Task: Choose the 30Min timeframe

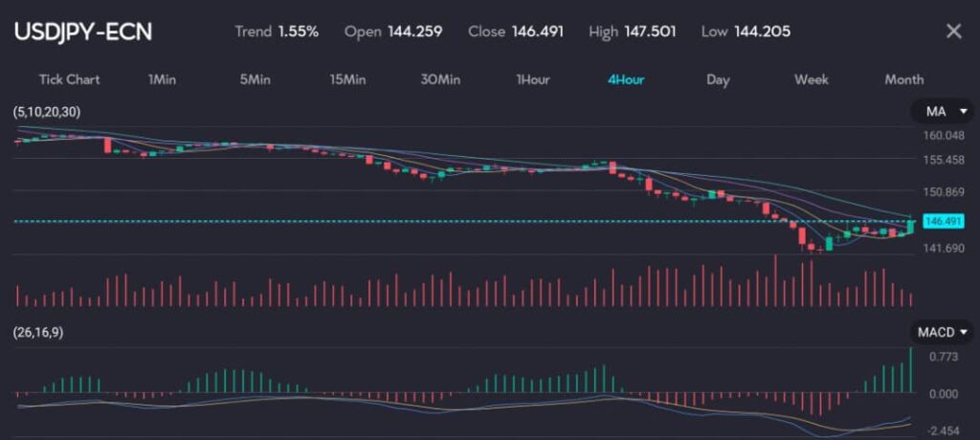Action: coord(439,79)
